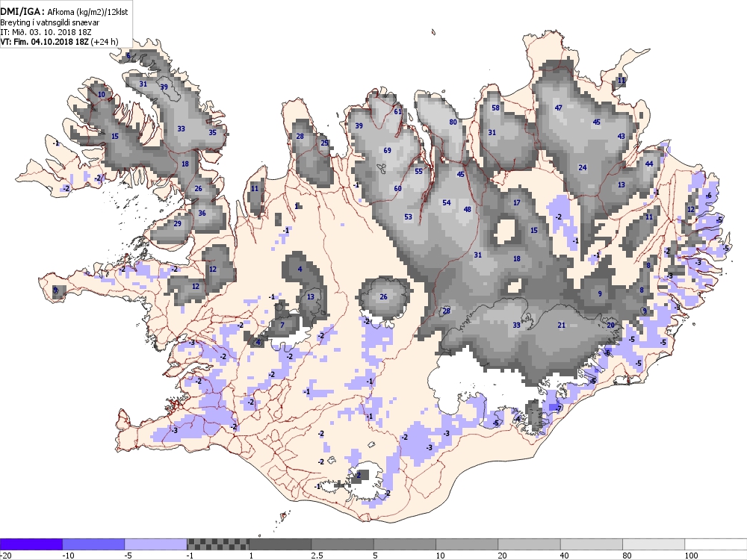Click the map value '20'
Image resolution: width=747 pixels, height=560 pixels.
pos(611,326)
